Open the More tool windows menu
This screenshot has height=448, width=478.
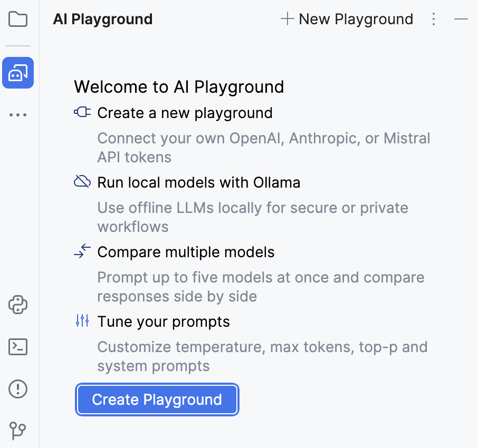[x=18, y=115]
